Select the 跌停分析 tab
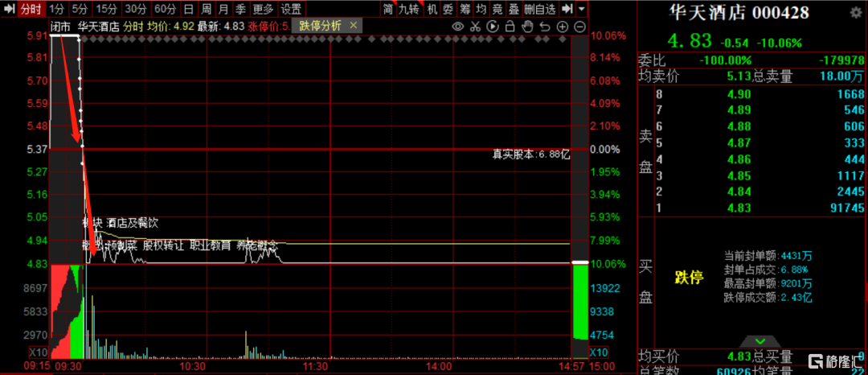Screen dimensions: 868x375 click(321, 26)
